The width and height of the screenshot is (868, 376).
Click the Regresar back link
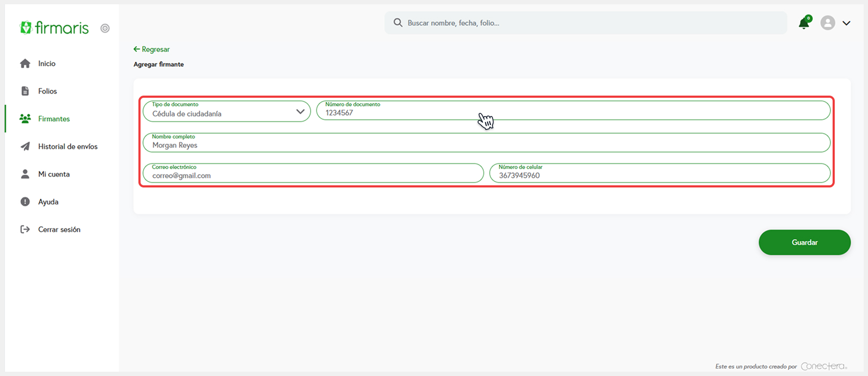pyautogui.click(x=152, y=49)
